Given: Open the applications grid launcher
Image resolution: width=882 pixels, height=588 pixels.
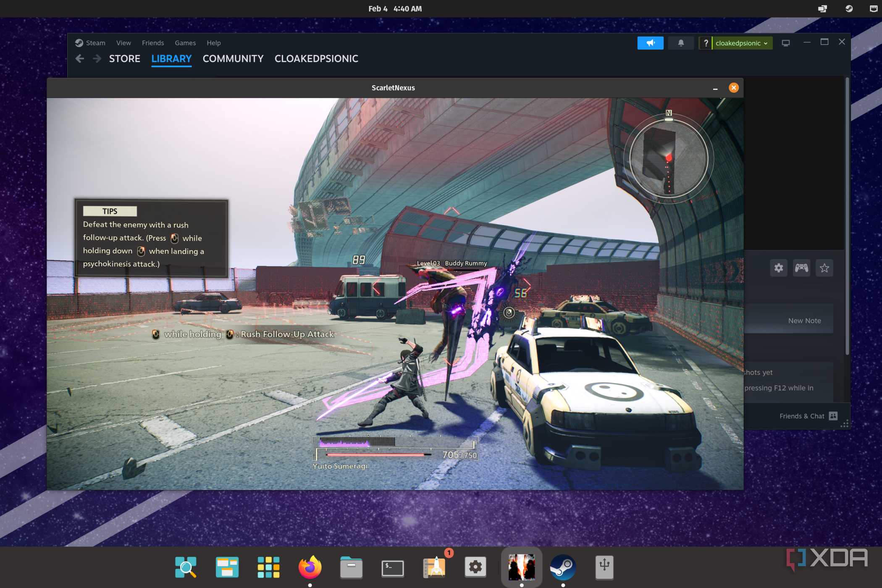Looking at the screenshot, I should (268, 567).
